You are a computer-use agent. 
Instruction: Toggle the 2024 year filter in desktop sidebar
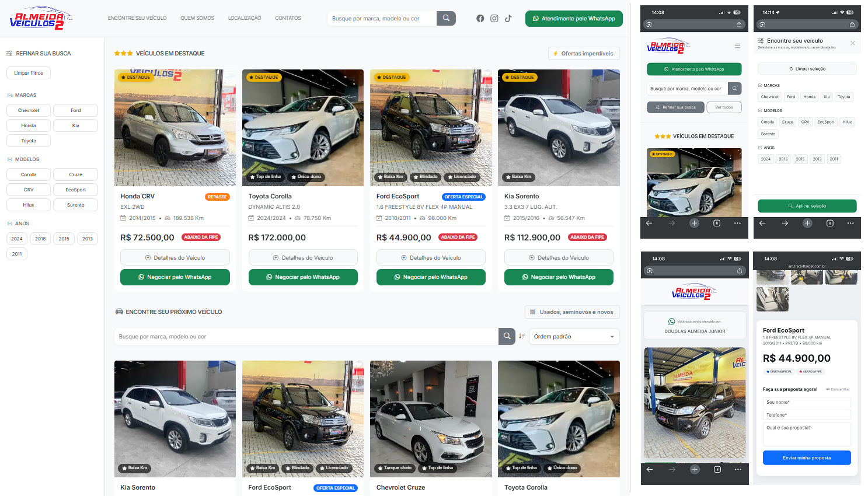(17, 239)
